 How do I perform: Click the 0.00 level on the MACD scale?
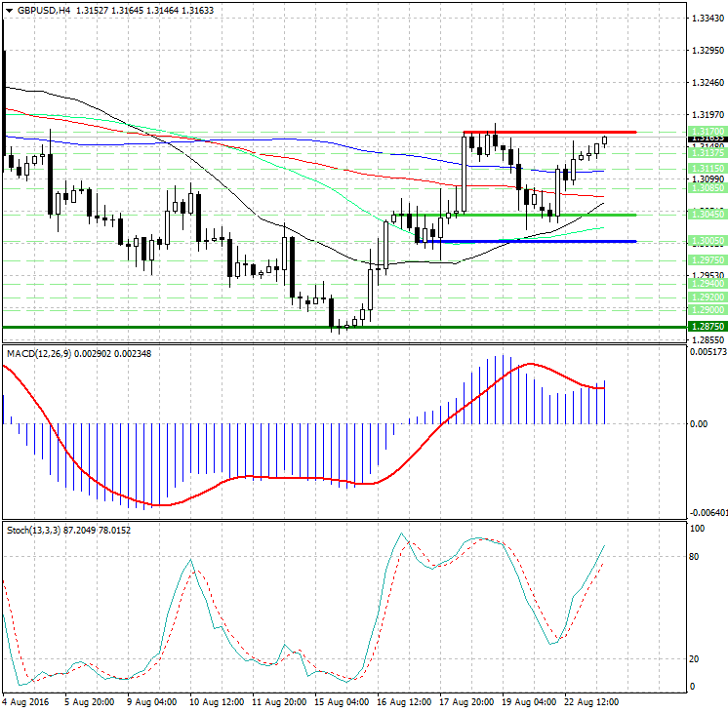pyautogui.click(x=699, y=424)
